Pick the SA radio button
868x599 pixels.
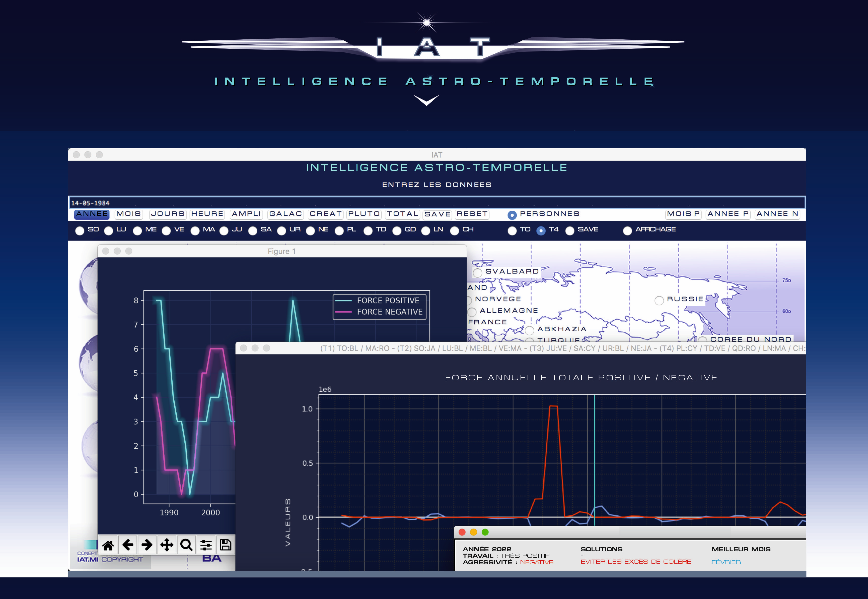(253, 231)
